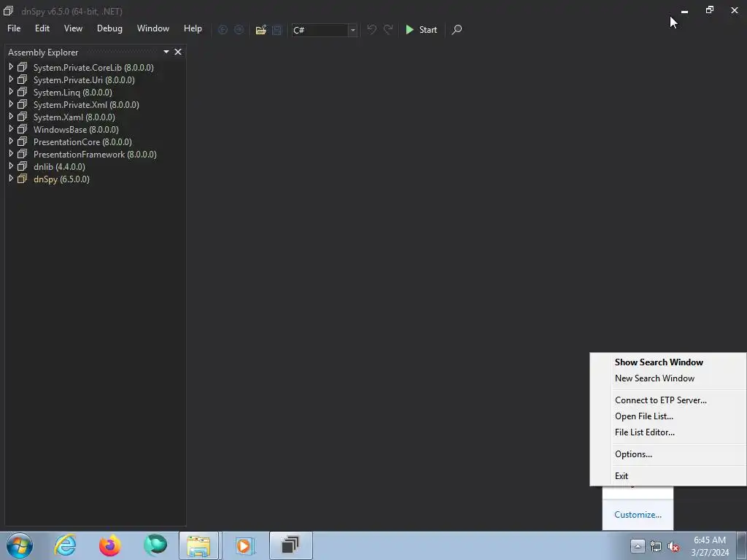Launch Firefox from taskbar
This screenshot has height=560, width=747.
(109, 545)
